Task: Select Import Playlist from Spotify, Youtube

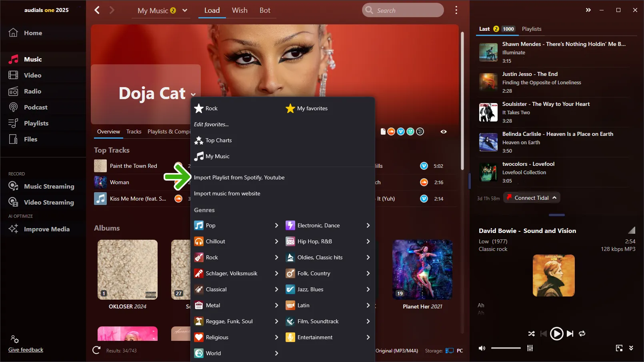Action: pos(239,177)
